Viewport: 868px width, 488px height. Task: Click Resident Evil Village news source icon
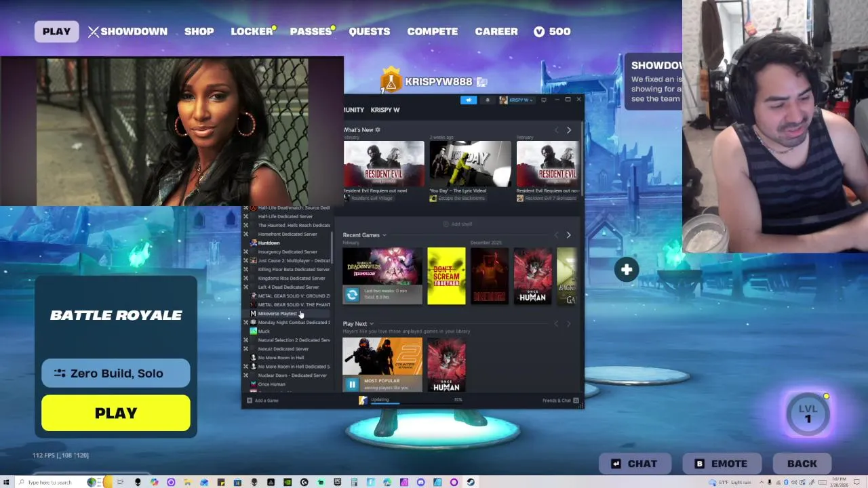[347, 199]
